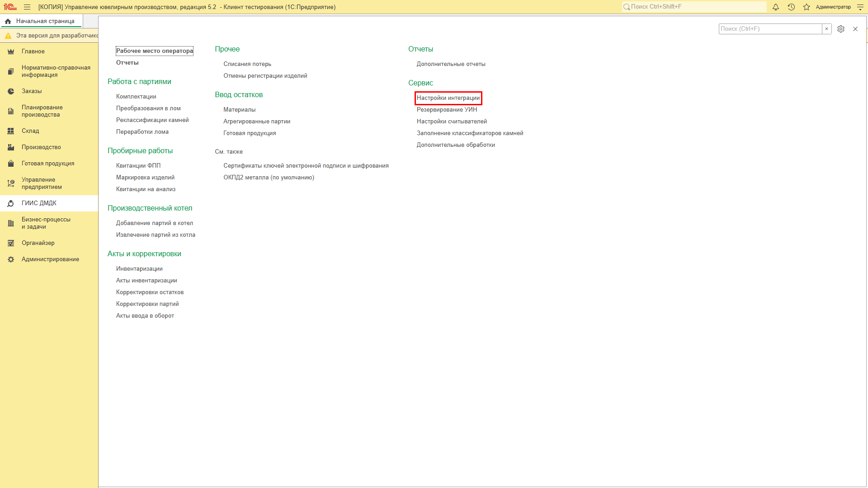This screenshot has height=488, width=868.
Task: Click the Нормативно-справочная информация section icon
Action: 11,71
